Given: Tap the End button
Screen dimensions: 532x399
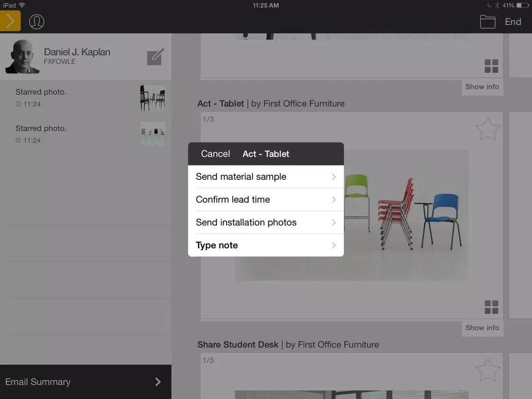Looking at the screenshot, I should click(x=513, y=22).
